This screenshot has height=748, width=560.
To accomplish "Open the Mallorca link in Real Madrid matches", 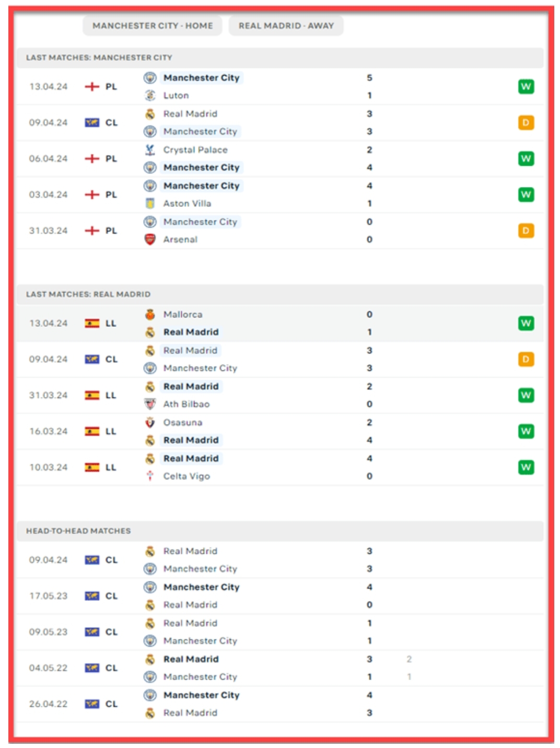I will tap(182, 314).
